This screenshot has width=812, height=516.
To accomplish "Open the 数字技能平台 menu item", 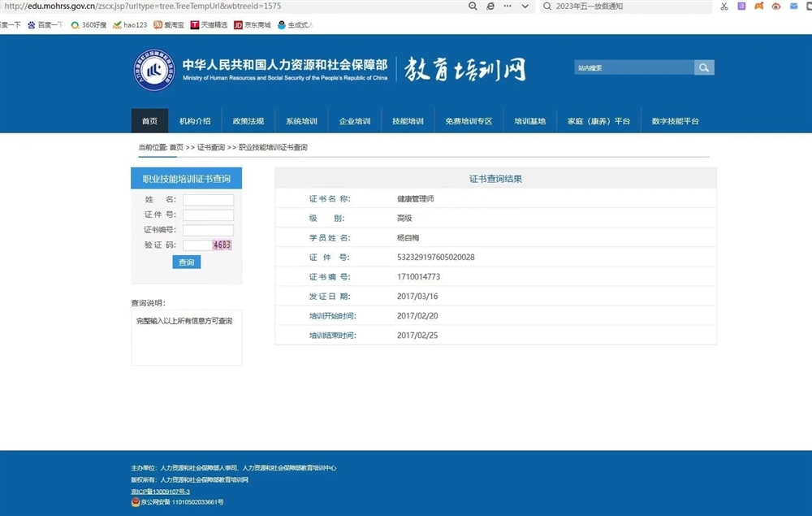I will tap(676, 121).
